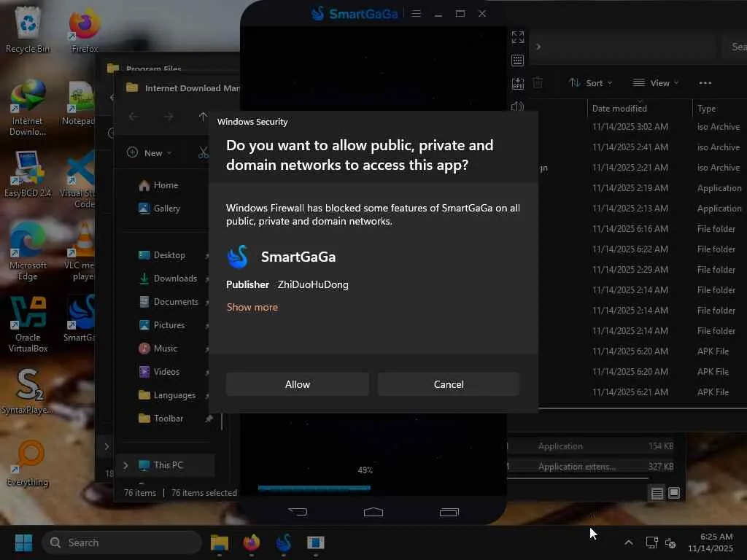Open SmartGaGa hamburger menu in title bar

point(416,13)
